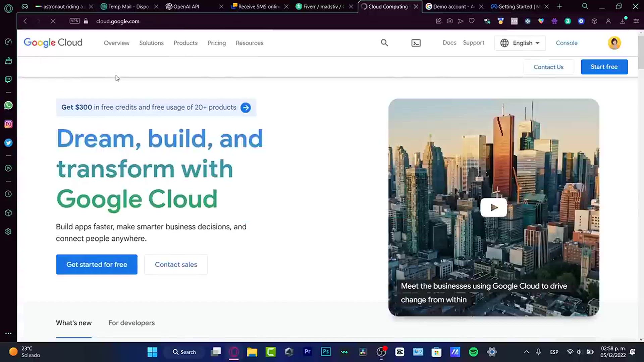Close the Demo account tab
The image size is (644, 362).
pos(481,6)
